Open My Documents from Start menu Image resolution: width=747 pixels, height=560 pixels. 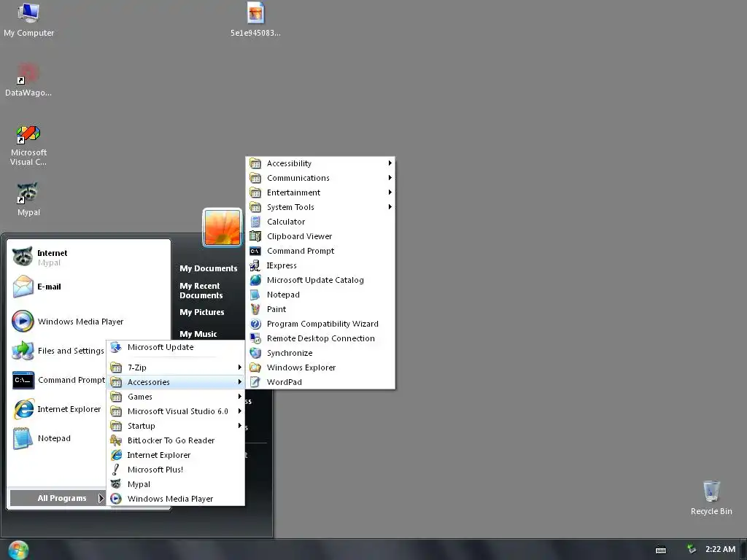[208, 268]
